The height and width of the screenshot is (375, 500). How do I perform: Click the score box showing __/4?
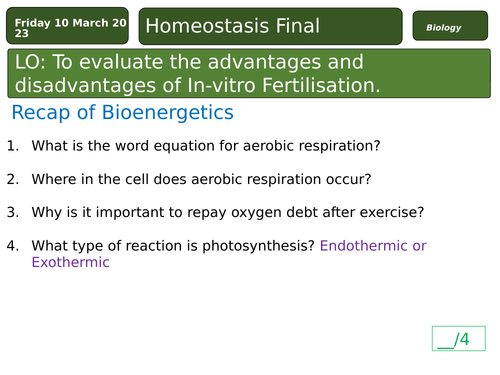459,338
